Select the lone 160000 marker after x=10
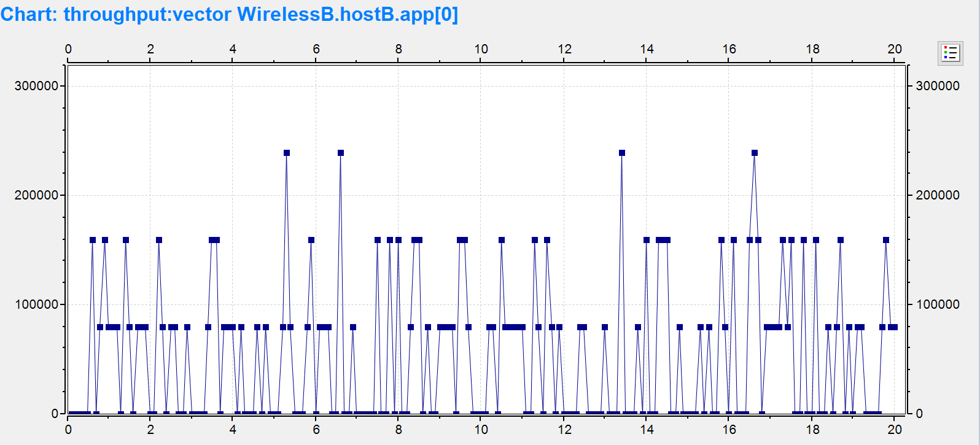This screenshot has width=980, height=445. click(502, 240)
